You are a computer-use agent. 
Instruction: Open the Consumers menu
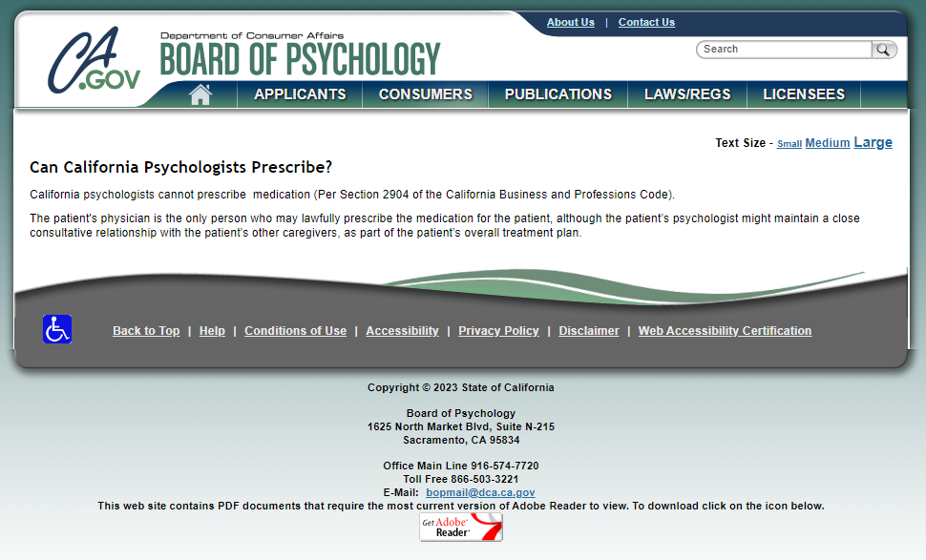tap(425, 94)
